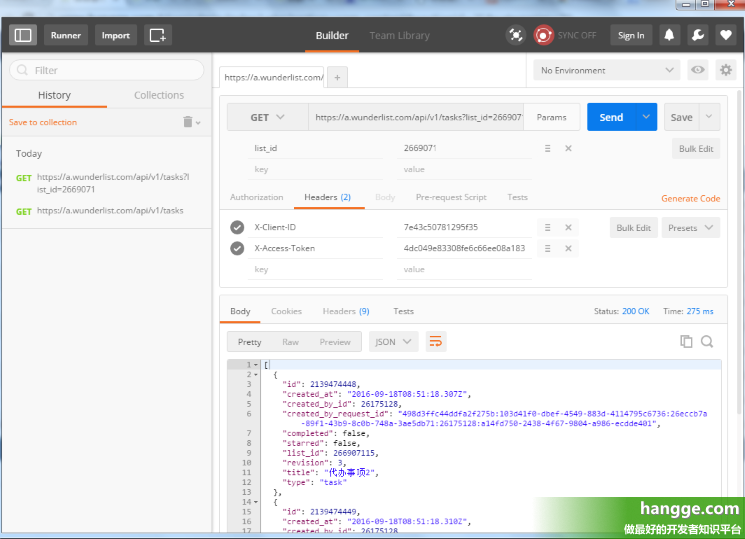Click the new header key field
This screenshot has height=539, width=745.
(315, 269)
